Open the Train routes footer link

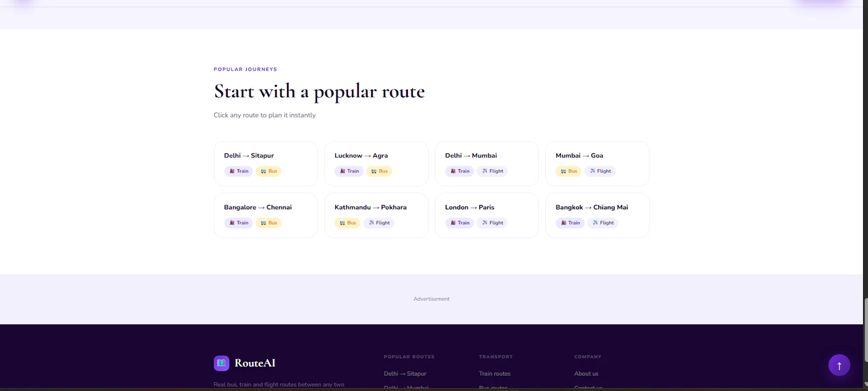[495, 374]
